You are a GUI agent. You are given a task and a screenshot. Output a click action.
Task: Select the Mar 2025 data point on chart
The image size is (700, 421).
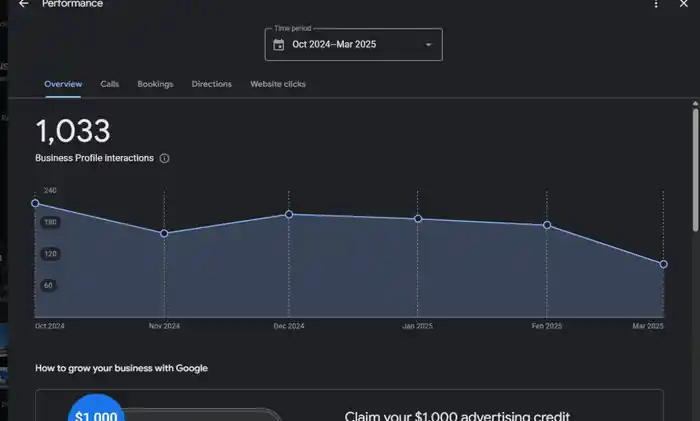663,264
